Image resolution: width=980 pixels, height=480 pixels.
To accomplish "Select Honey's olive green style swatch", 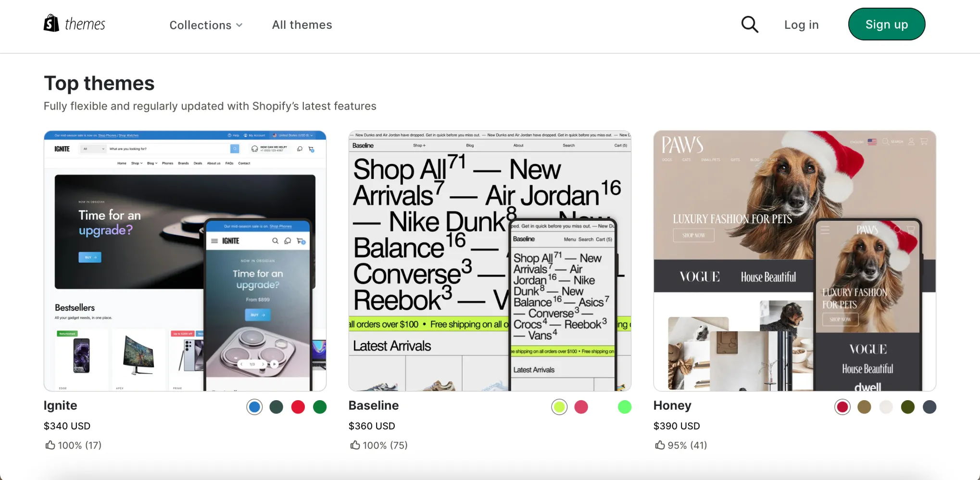I will (x=908, y=407).
